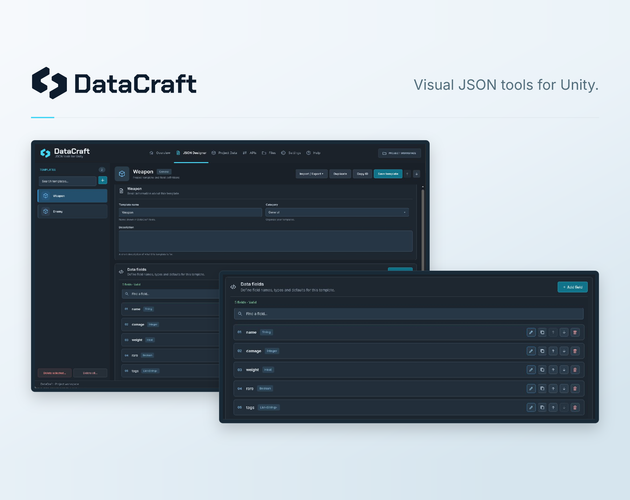Screen dimensions: 630x500
Task: Select the Enemy template in sidebar
Action: (72, 211)
